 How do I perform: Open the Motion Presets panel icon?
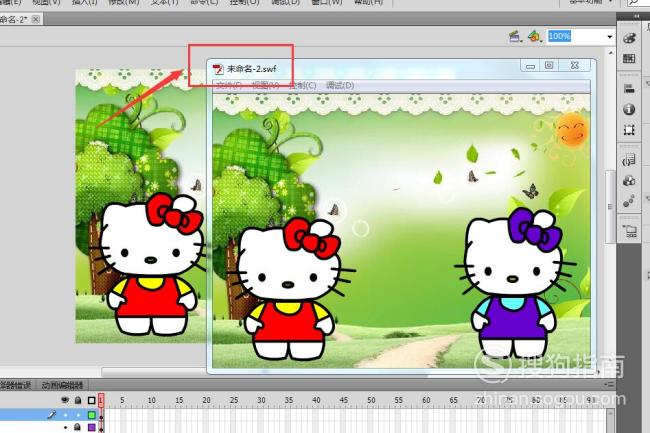tap(629, 201)
